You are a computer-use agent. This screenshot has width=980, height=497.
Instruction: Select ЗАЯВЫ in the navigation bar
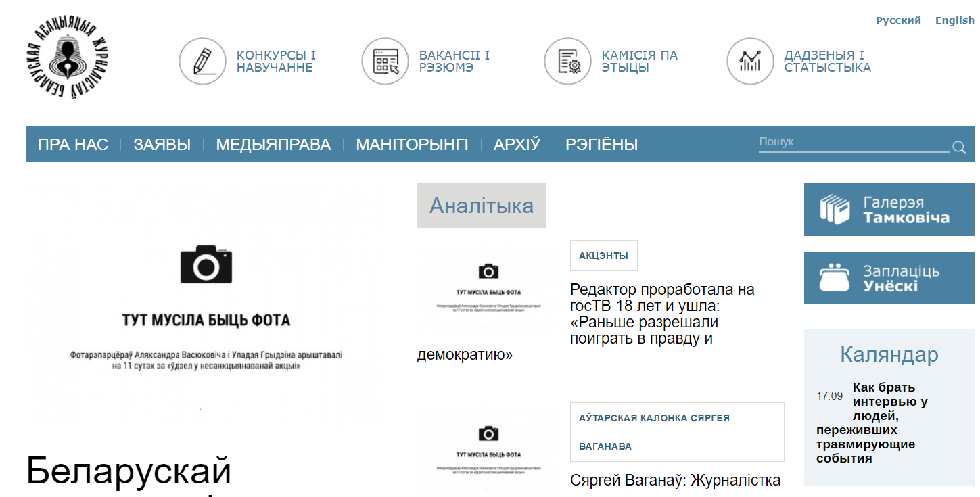click(162, 145)
